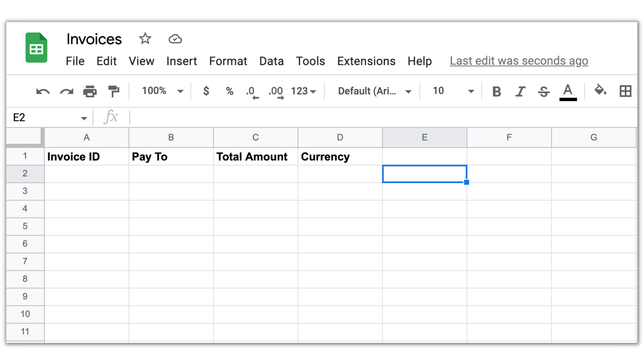The width and height of the screenshot is (644, 362).
Task: Click the redo arrow icon
Action: coord(67,91)
